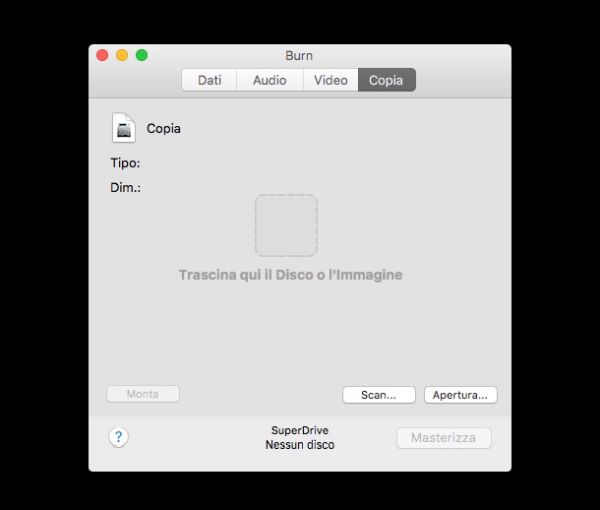
Task: Click the Nessun disco status text
Action: pyautogui.click(x=299, y=445)
